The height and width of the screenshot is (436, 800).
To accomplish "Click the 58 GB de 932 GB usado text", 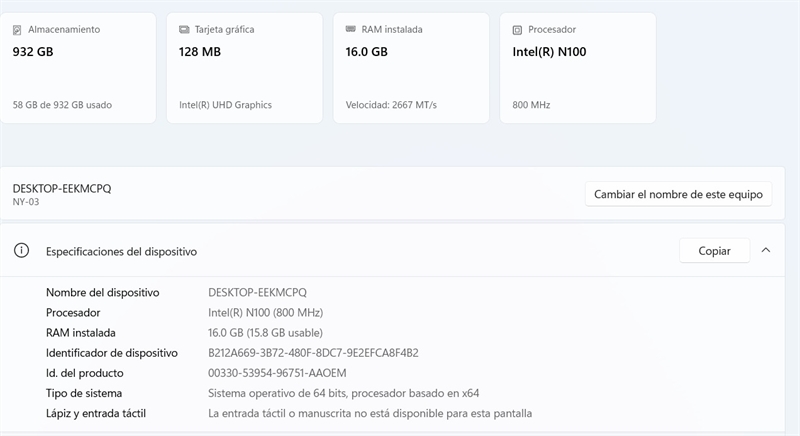I will (x=62, y=105).
